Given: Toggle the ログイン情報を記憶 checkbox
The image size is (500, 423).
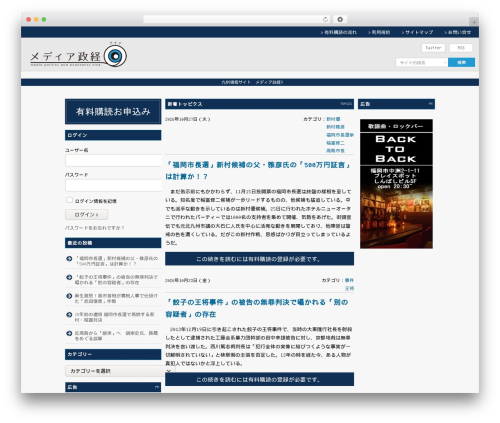Looking at the screenshot, I should tap(69, 200).
